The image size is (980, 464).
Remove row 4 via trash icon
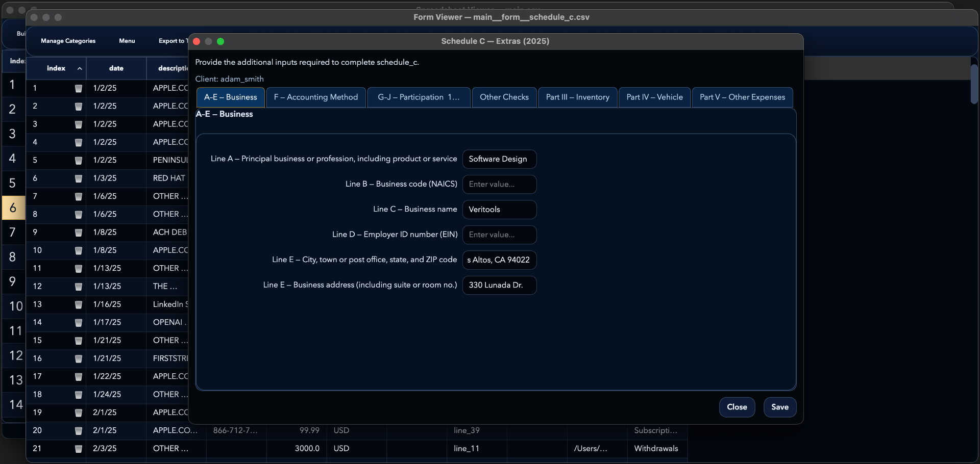point(79,142)
